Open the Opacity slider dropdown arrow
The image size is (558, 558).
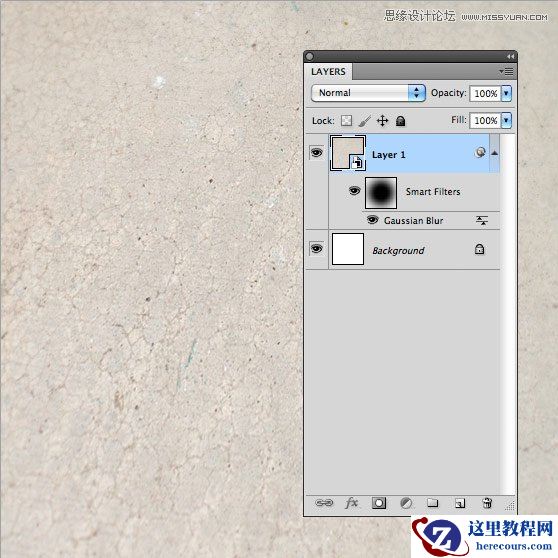[x=506, y=93]
